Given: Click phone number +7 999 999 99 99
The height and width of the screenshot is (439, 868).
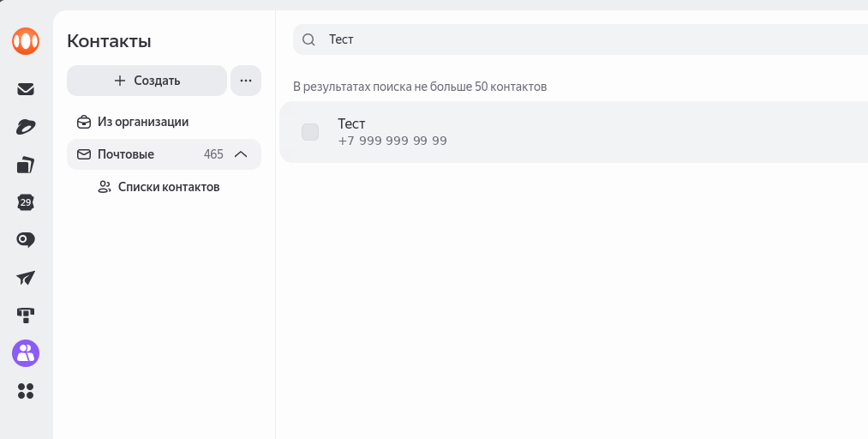Looking at the screenshot, I should click(x=392, y=141).
